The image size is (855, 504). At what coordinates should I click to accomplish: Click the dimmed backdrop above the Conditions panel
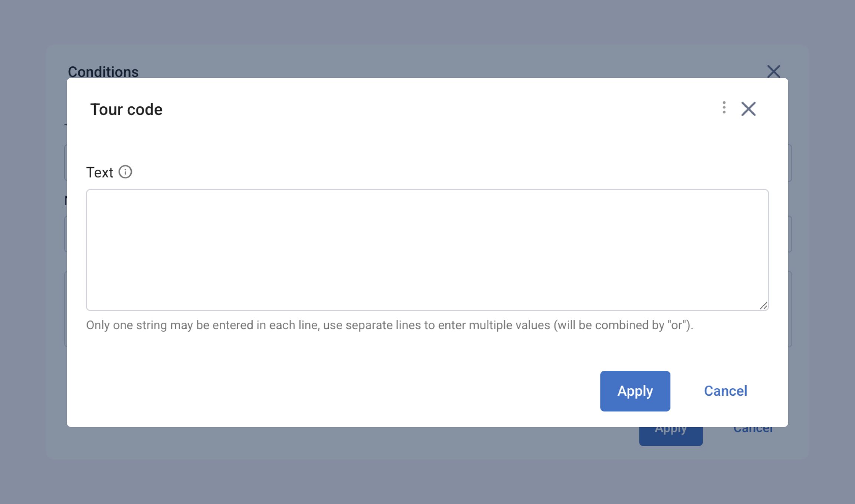(427, 22)
